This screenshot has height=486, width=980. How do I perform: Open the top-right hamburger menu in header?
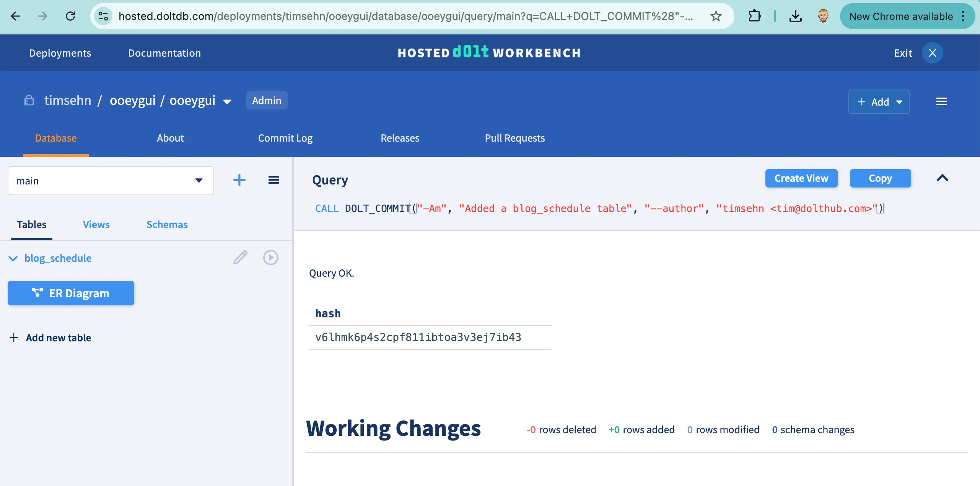941,101
